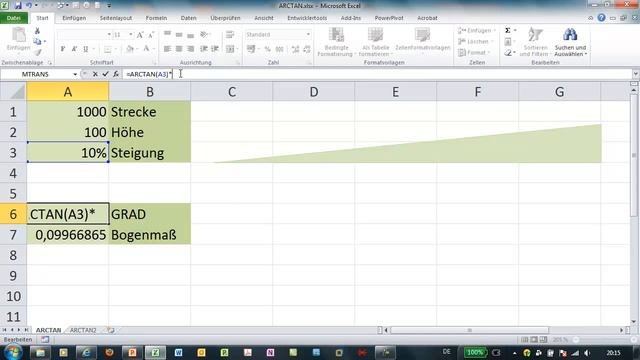Screen dimensions: 640x360
Task: Click the increase indent icon
Action: (x=215, y=49)
